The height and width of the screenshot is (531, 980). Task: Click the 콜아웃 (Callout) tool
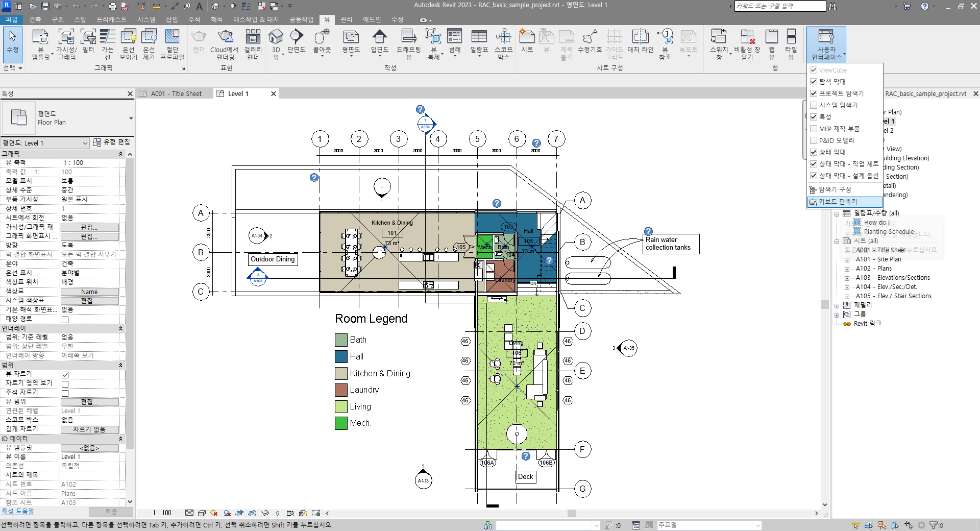[322, 43]
